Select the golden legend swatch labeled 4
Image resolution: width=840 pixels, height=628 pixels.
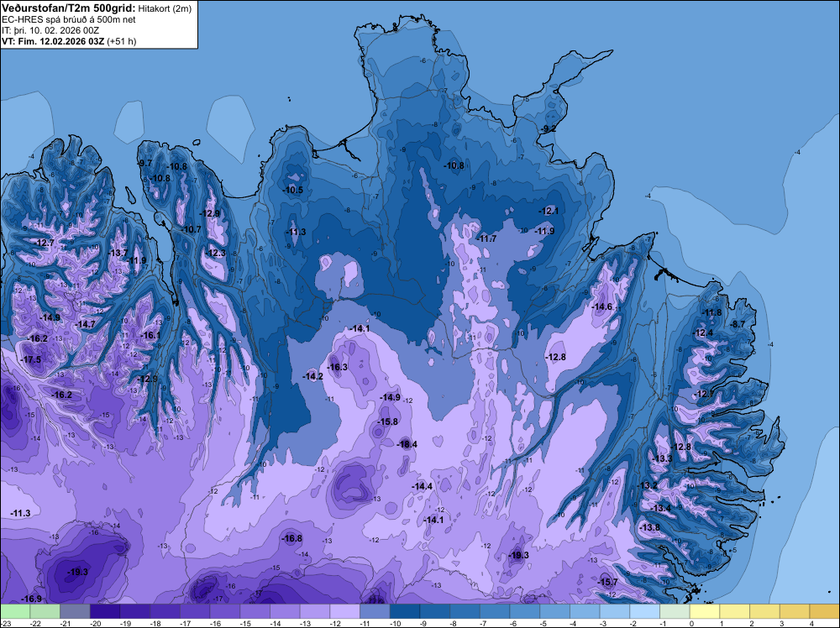pyautogui.click(x=825, y=611)
